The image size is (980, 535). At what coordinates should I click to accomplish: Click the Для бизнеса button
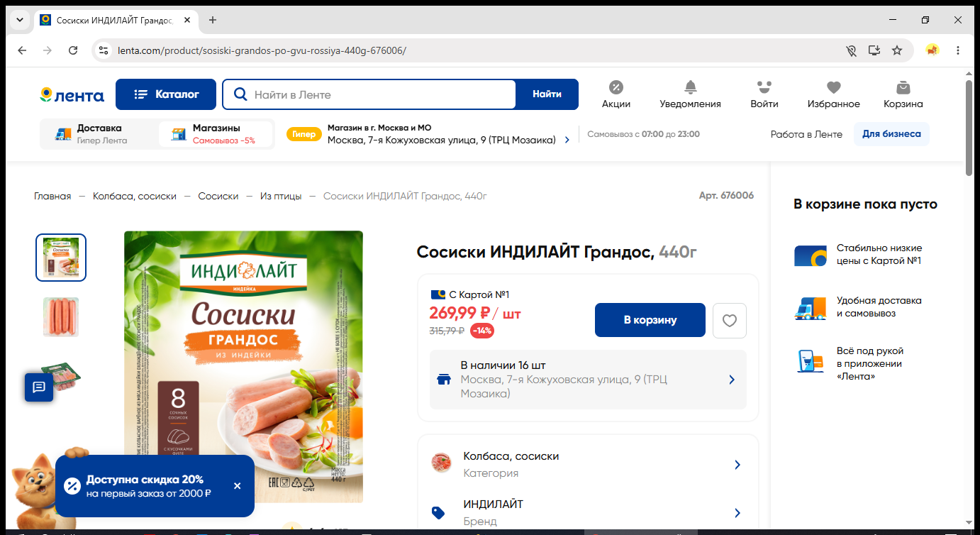pos(891,134)
